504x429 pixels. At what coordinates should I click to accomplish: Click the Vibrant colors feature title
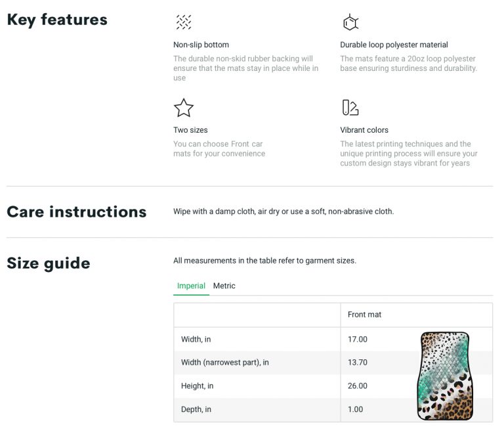[364, 130]
